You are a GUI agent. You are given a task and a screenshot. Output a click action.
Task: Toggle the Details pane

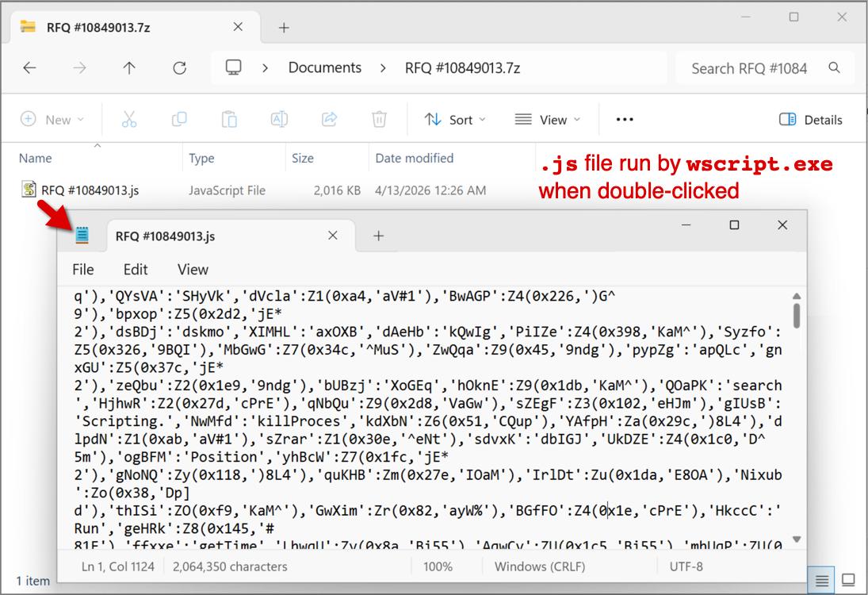[x=810, y=120]
